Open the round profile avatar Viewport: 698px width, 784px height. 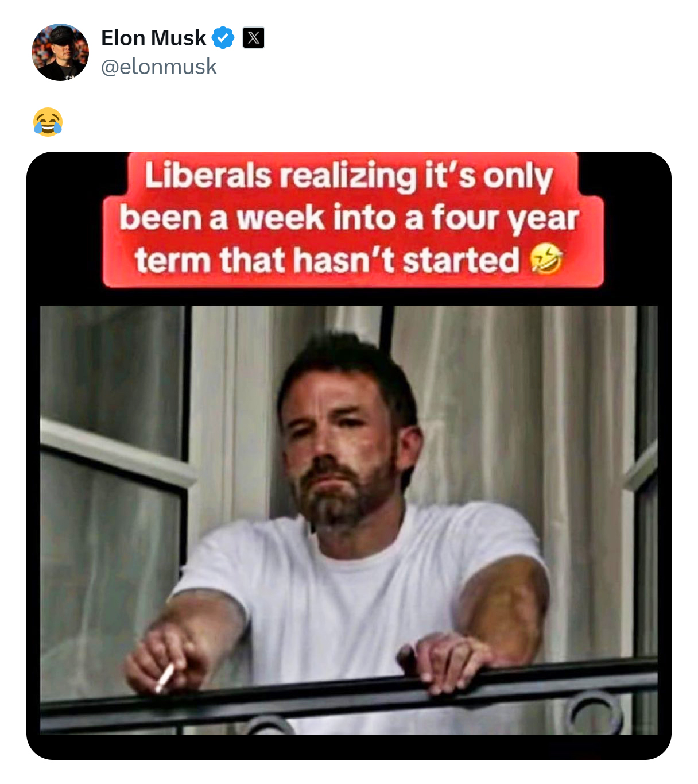pyautogui.click(x=60, y=52)
